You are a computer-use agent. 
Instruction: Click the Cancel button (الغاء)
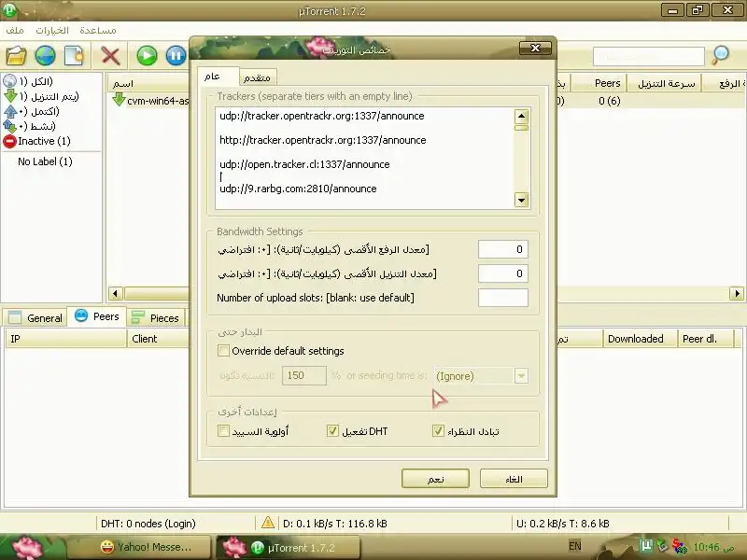tap(514, 479)
